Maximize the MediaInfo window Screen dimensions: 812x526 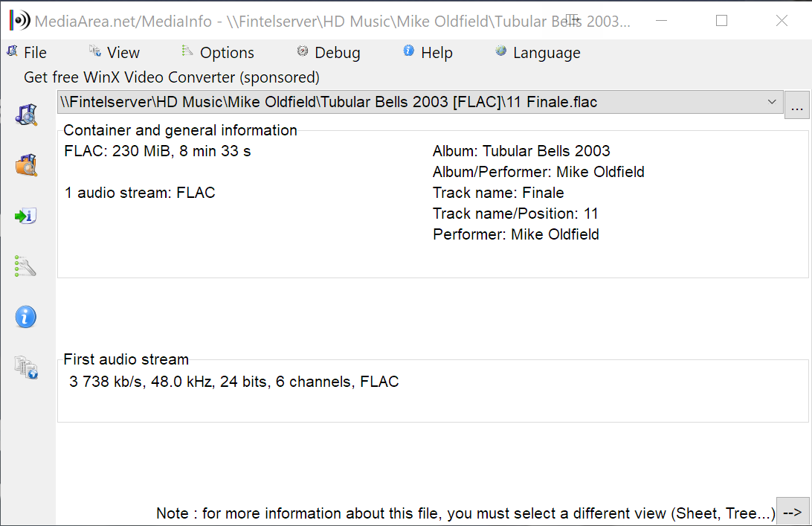(x=721, y=21)
